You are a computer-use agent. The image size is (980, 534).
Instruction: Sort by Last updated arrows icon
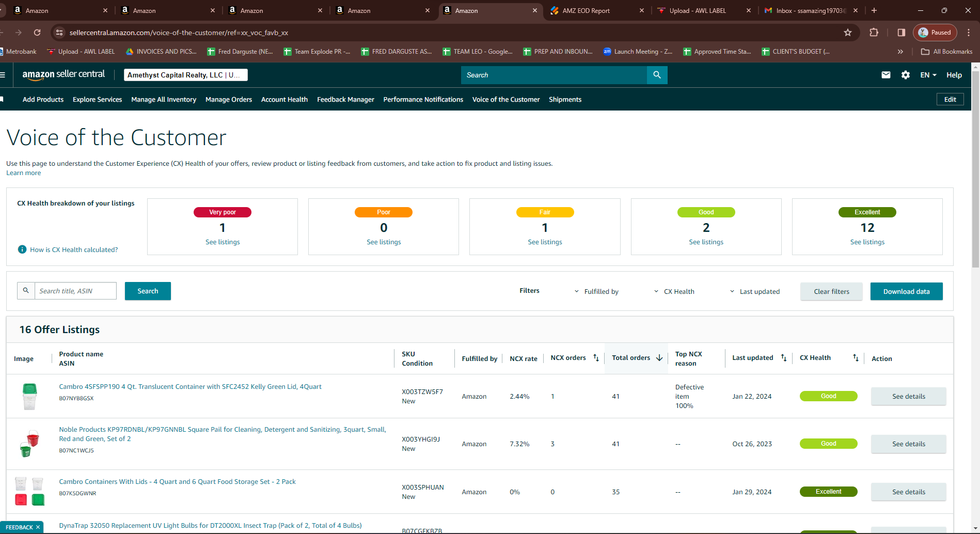(x=784, y=358)
